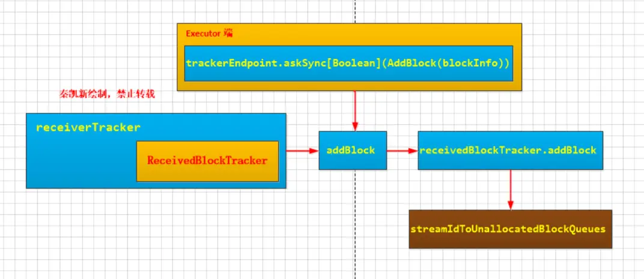Select arrow from Executor container to addBlock
Image resolution: width=644 pixels, height=279 pixels.
(354, 111)
